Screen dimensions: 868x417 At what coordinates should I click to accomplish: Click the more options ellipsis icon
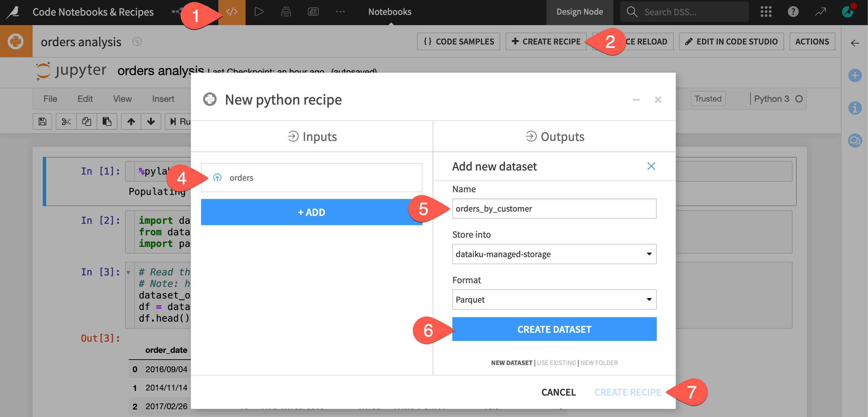point(340,12)
